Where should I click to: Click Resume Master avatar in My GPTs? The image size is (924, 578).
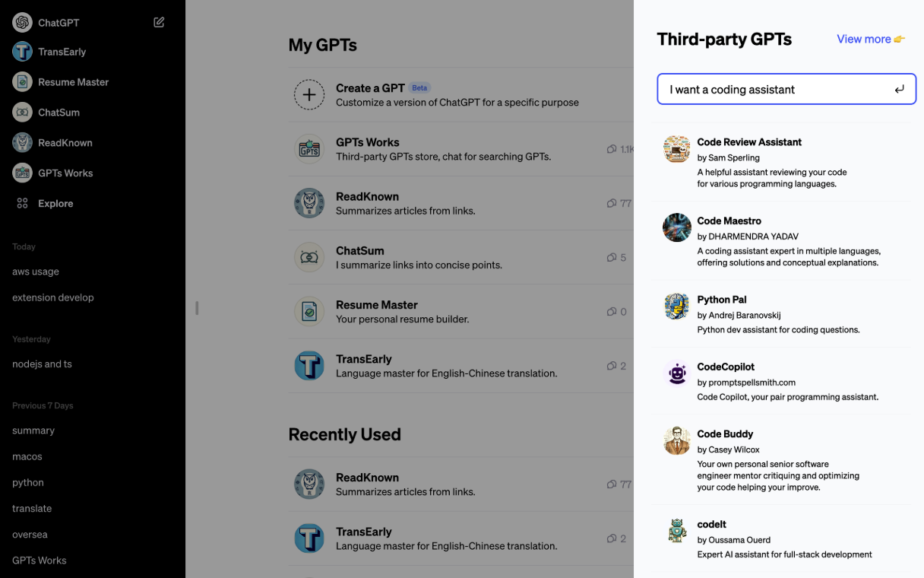[x=309, y=312]
